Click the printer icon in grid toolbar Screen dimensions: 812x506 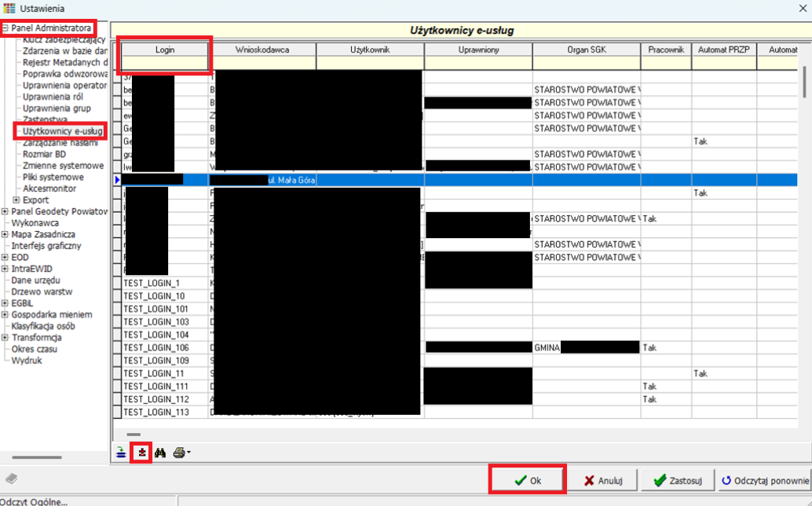[x=179, y=453]
